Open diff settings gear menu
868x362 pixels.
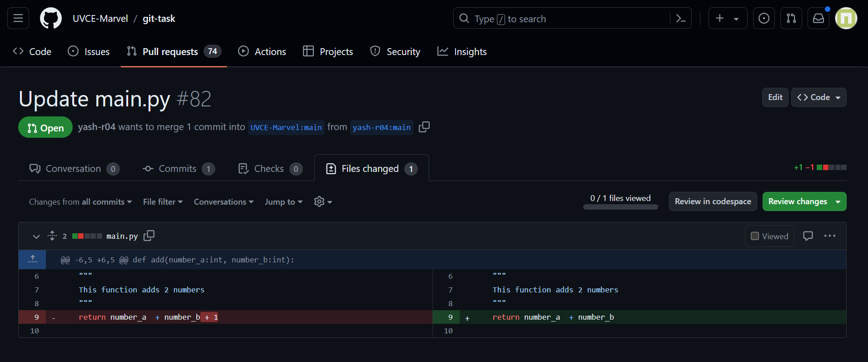click(x=323, y=201)
